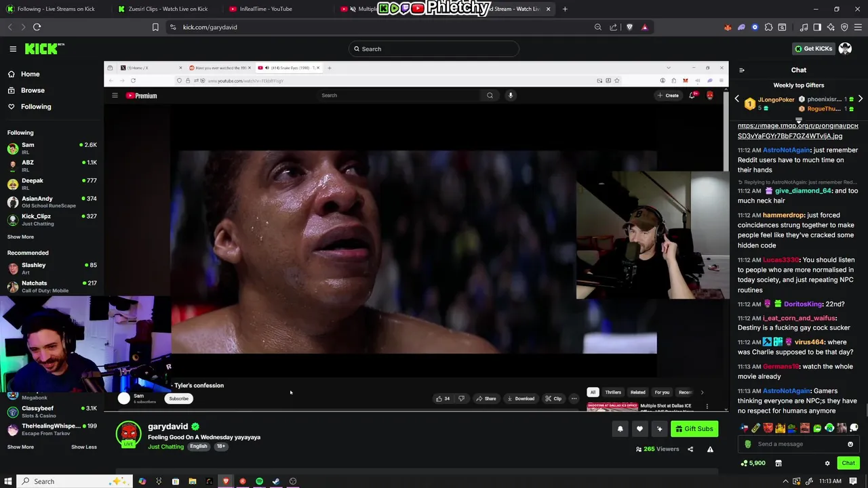This screenshot has height=488, width=868.
Task: Open the Extensions puzzle-piece menu
Action: click(x=768, y=27)
